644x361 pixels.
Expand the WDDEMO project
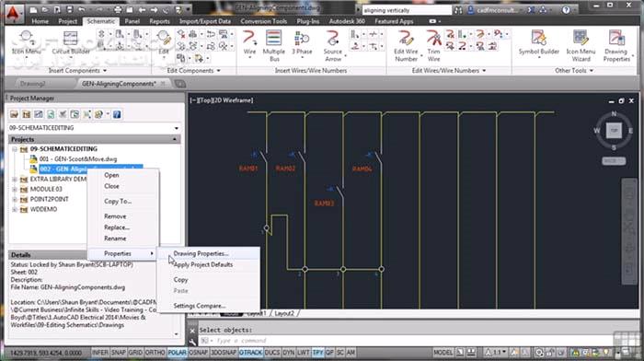15,209
